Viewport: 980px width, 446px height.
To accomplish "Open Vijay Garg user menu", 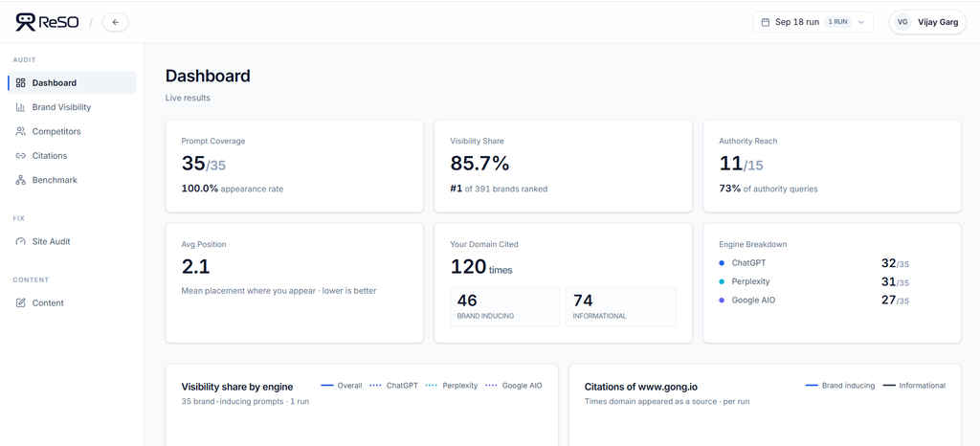I will pos(927,22).
